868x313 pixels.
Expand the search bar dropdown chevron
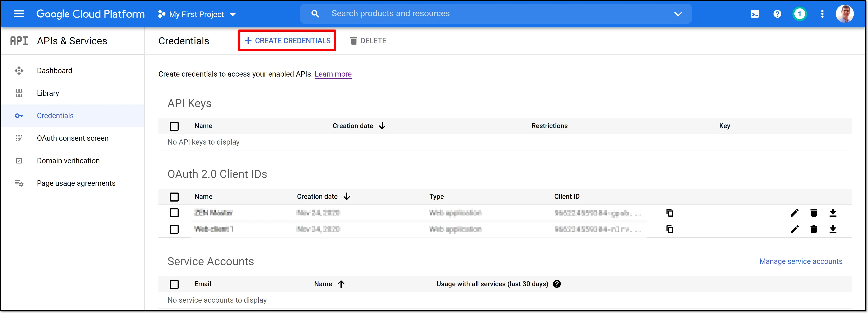(x=678, y=14)
